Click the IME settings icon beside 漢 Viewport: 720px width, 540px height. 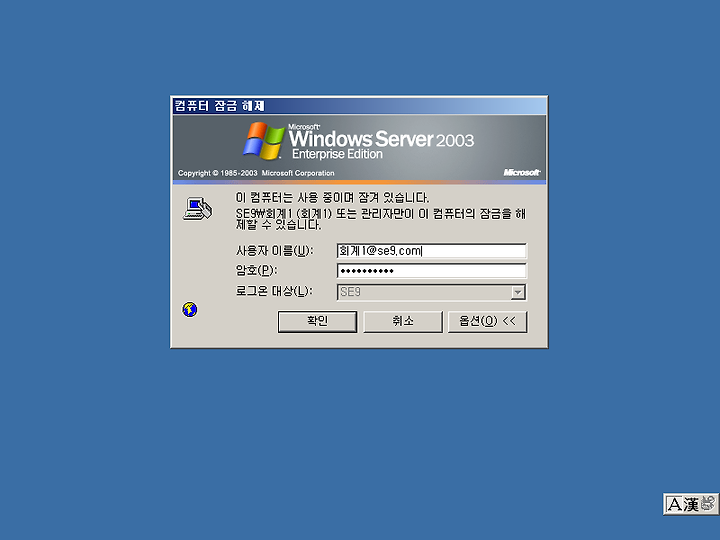point(708,503)
